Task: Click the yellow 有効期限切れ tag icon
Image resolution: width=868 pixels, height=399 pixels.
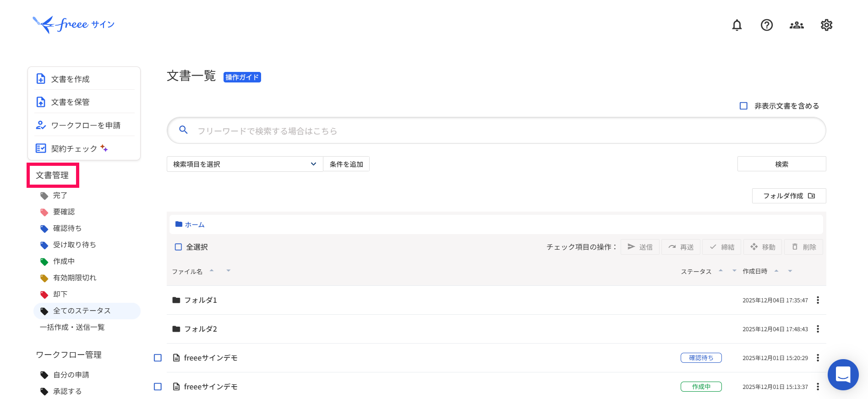Action: (44, 278)
